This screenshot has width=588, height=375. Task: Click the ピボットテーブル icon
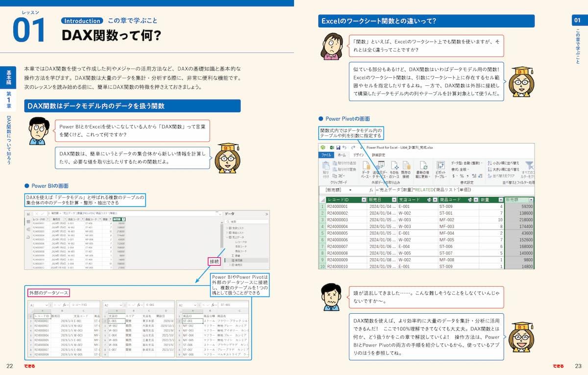[441, 169]
